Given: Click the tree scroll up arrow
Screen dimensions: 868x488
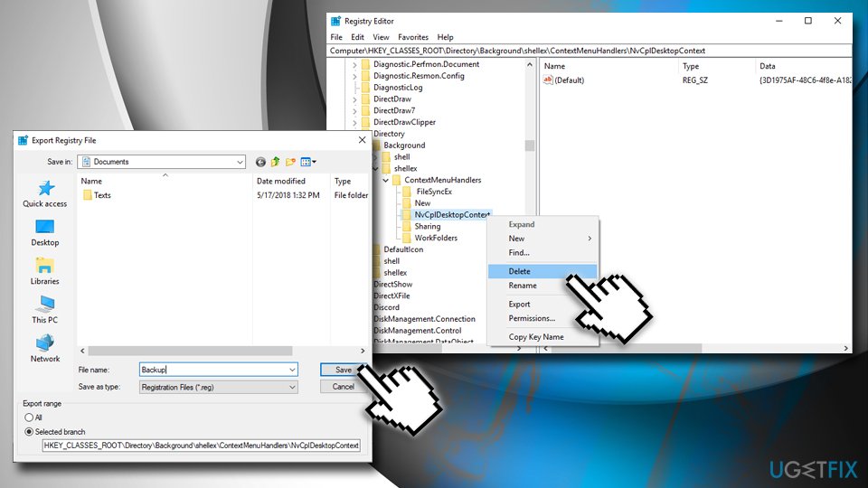Looking at the screenshot, I should 530,65.
